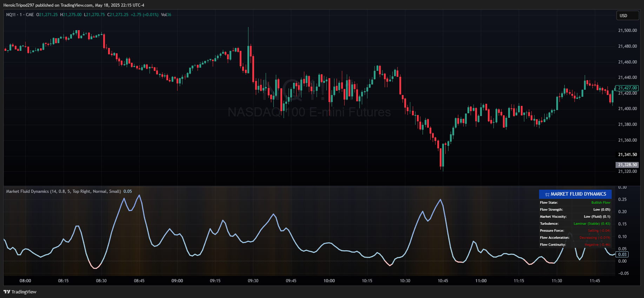Click the Laminar (Stable) (0.43) turbulence value
The height and width of the screenshot is (298, 644).
pyautogui.click(x=592, y=224)
